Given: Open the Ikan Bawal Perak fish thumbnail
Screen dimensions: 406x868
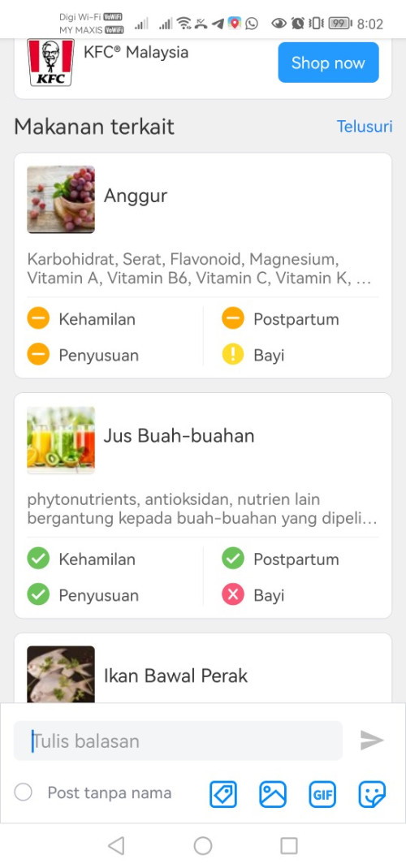Looking at the screenshot, I should tap(61, 674).
